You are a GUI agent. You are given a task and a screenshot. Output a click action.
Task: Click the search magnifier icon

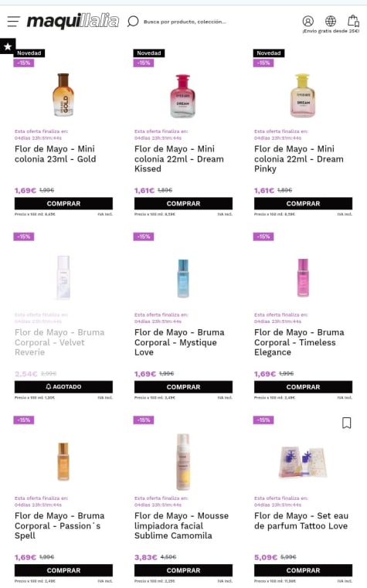click(x=133, y=22)
